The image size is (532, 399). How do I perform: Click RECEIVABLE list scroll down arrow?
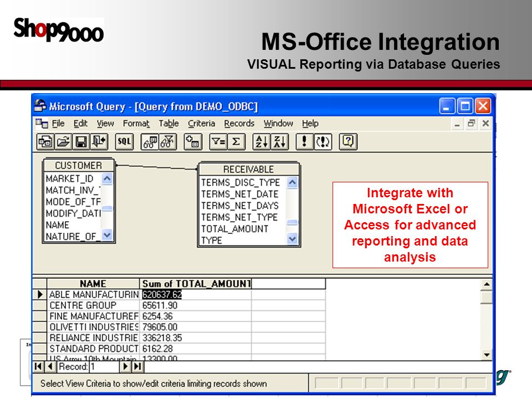292,238
